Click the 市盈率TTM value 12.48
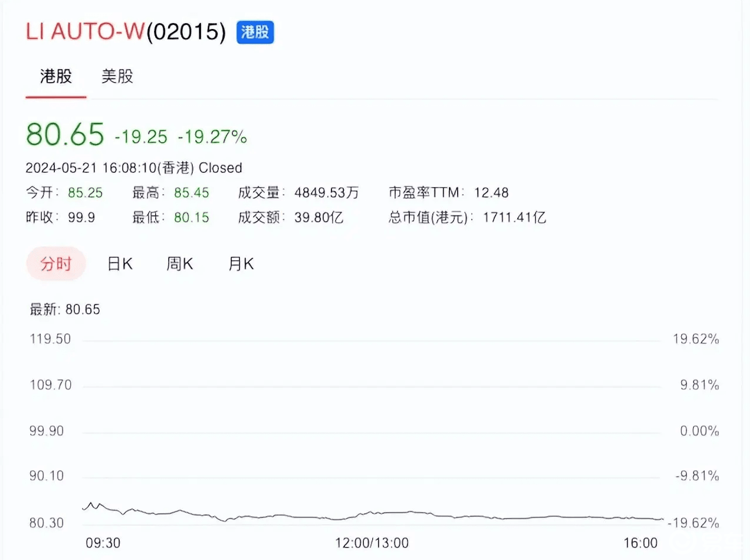 click(491, 192)
